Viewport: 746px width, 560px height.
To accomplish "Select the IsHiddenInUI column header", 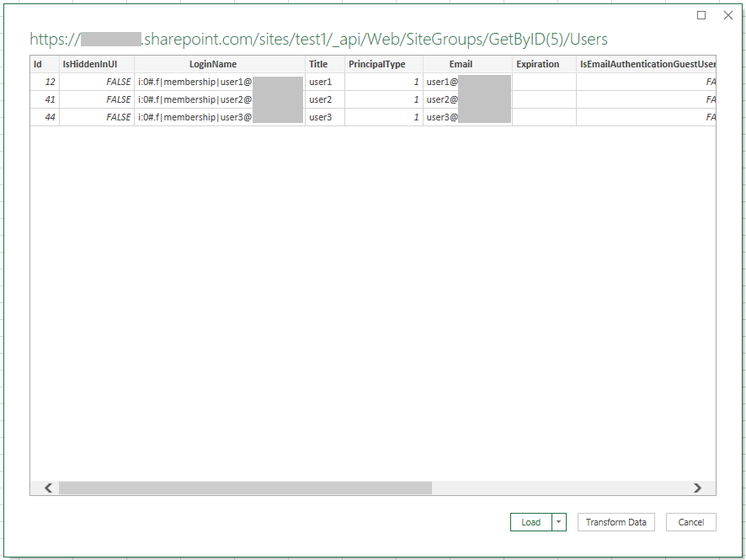I will point(97,64).
